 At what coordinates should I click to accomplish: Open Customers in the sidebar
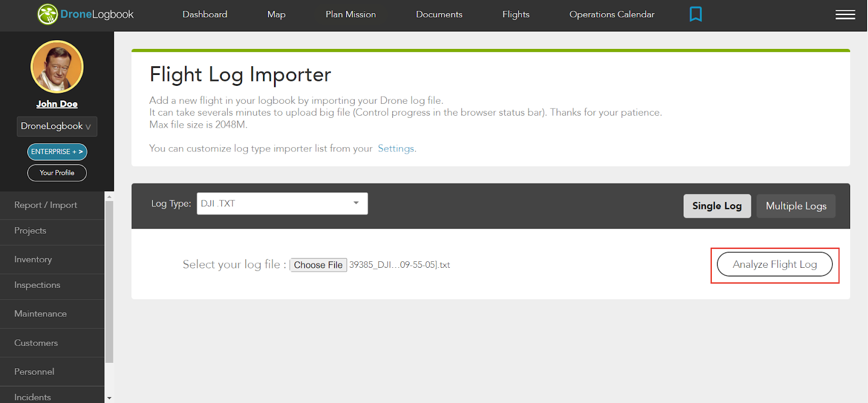[52, 343]
